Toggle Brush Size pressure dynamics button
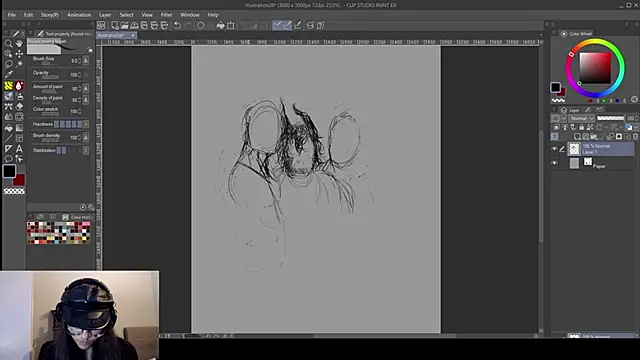Image resolution: width=640 pixels, height=360 pixels. [x=86, y=61]
